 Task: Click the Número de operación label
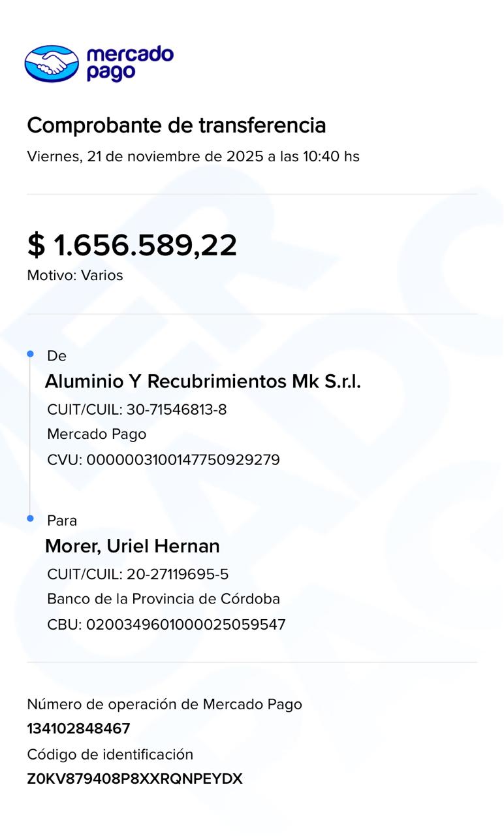[165, 704]
